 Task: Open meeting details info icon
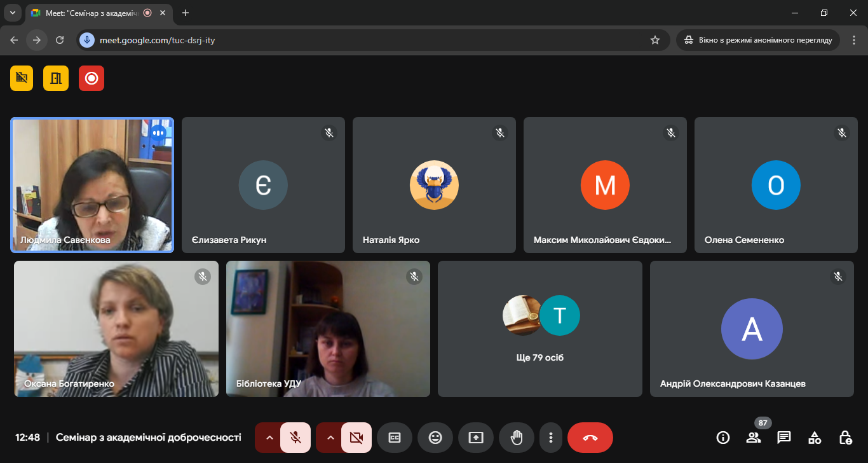[722, 438]
